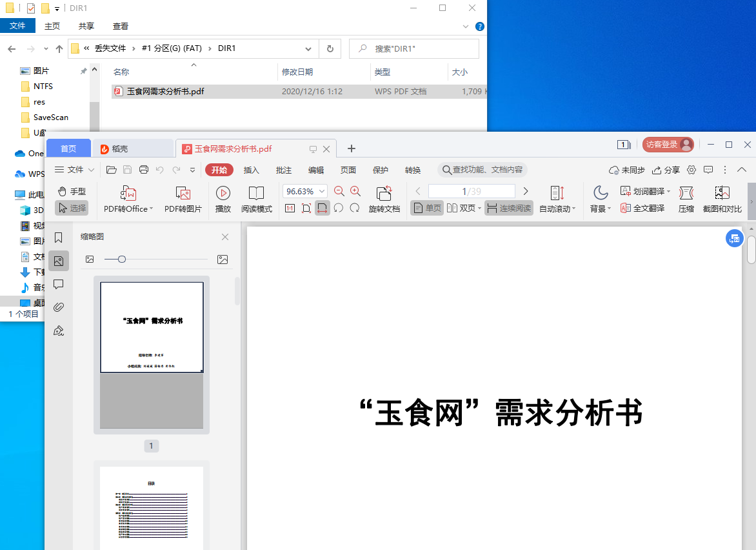Screen dimensions: 756x550
Task: Click the red 开始 button
Action: point(219,170)
